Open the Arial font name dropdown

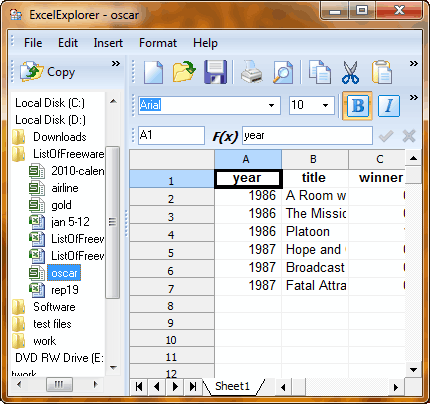click(x=271, y=105)
